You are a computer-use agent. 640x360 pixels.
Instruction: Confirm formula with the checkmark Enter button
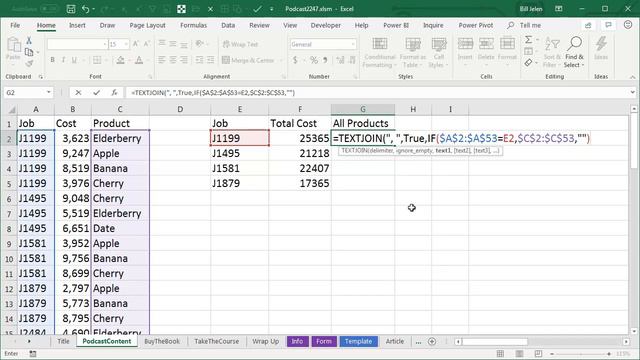[96, 93]
